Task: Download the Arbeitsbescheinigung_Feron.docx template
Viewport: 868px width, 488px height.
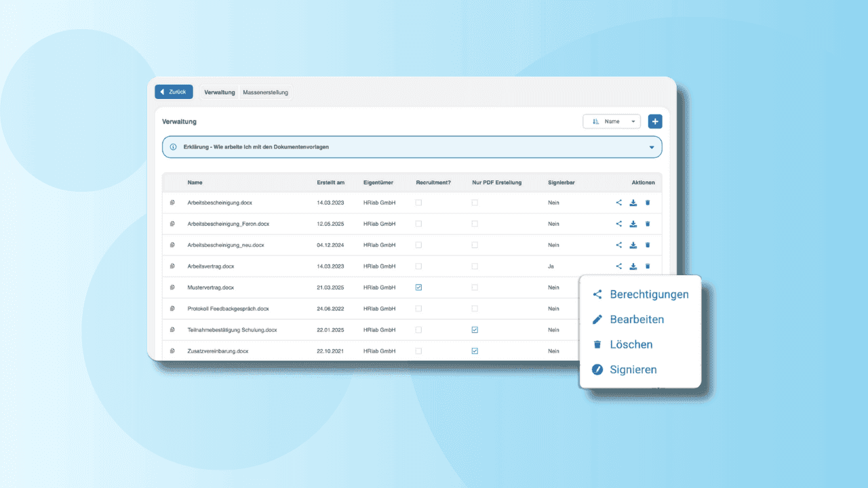Action: (x=633, y=224)
